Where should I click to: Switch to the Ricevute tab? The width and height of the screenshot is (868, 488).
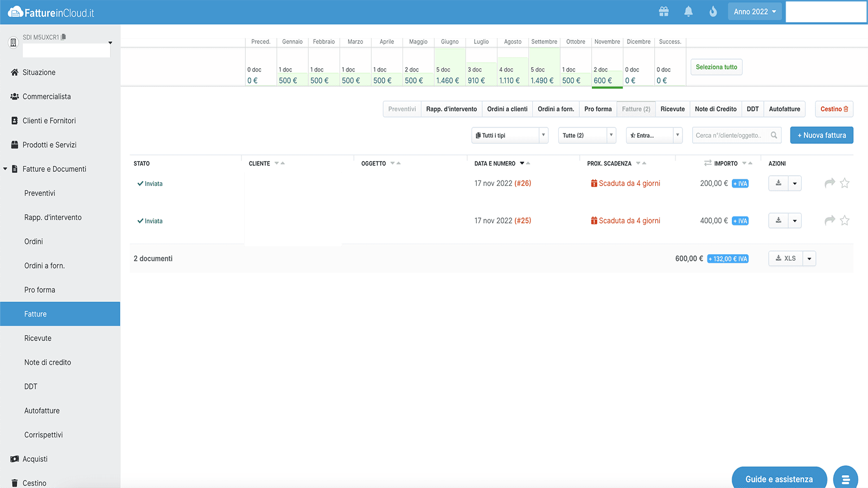(672, 109)
